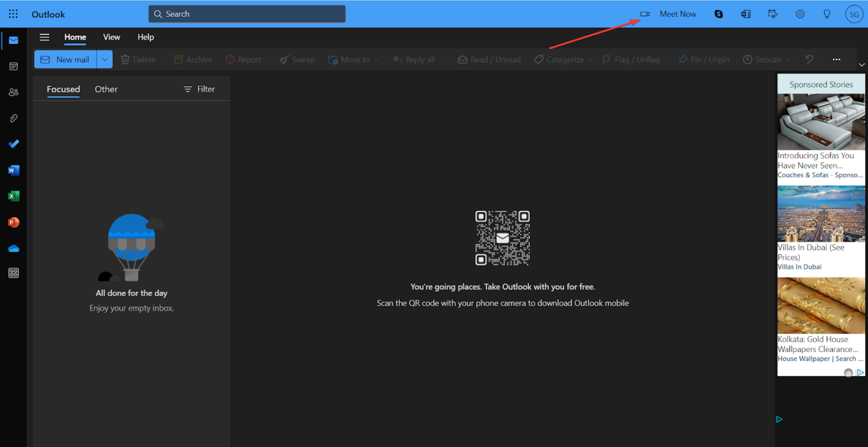Click the Sweep toolbar button
The image size is (868, 447).
[297, 60]
